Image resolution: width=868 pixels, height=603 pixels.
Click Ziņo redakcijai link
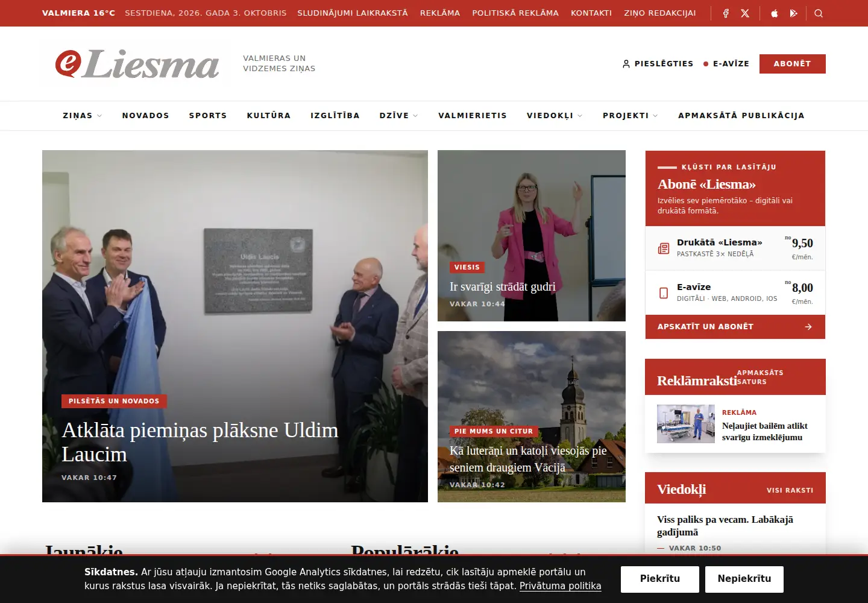click(x=660, y=13)
